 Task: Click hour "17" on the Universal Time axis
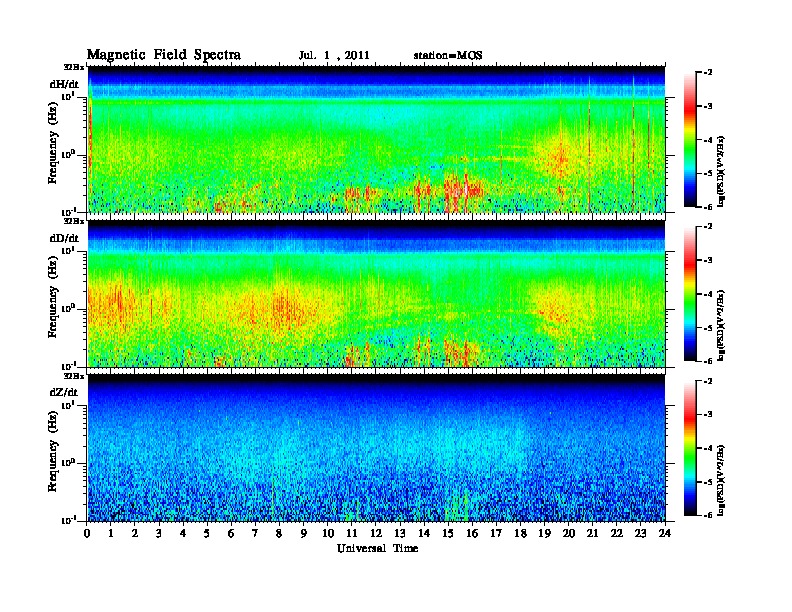[x=497, y=533]
